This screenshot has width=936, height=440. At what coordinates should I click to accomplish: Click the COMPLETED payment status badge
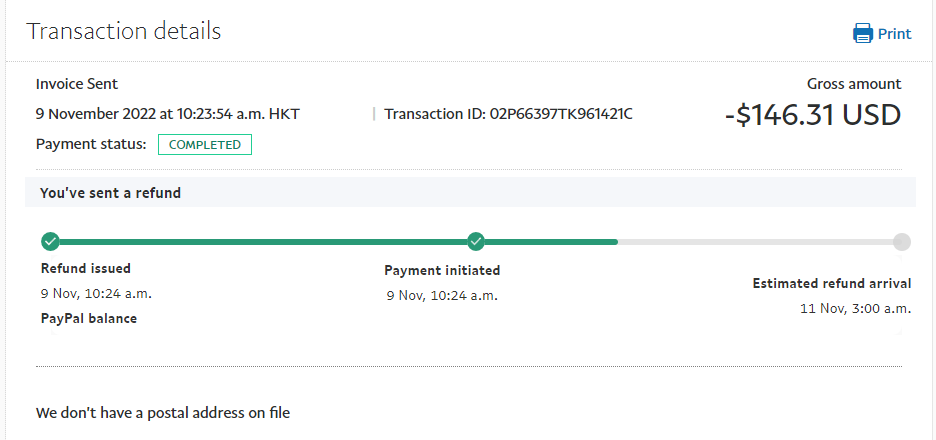pyautogui.click(x=205, y=145)
